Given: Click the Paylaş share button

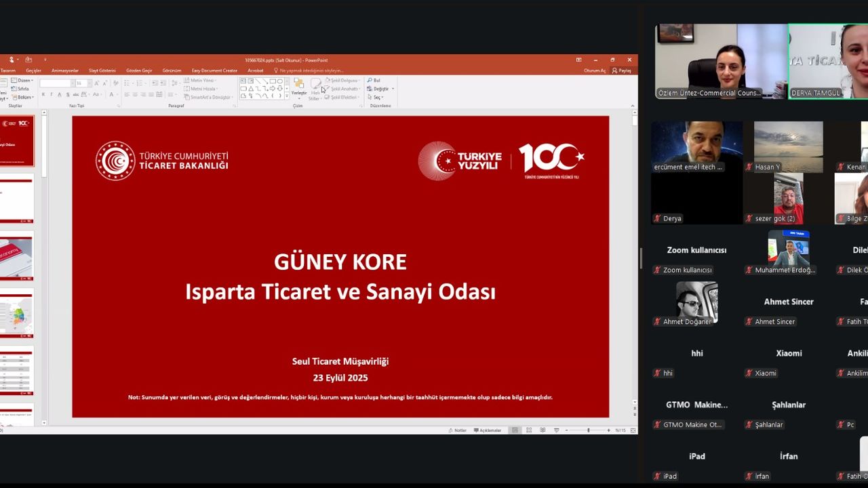Looking at the screenshot, I should click(x=622, y=70).
